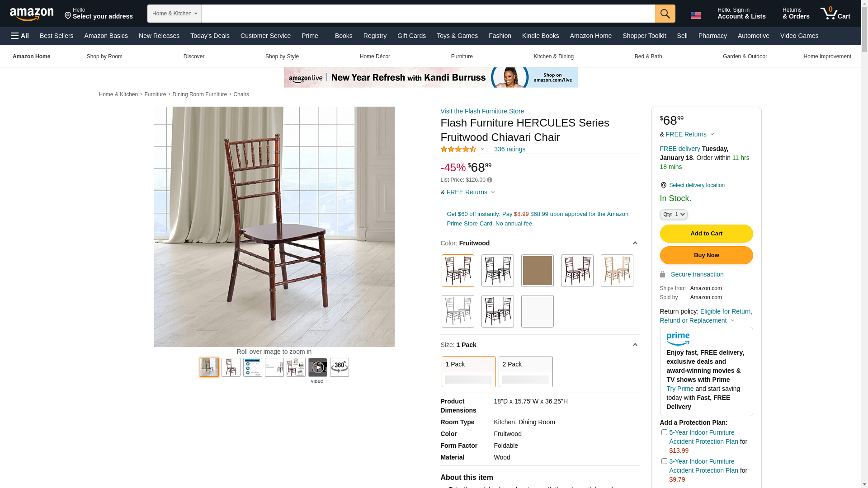Screen dimensions: 868x488
Task: Click the star rating icons
Action: tap(458, 149)
